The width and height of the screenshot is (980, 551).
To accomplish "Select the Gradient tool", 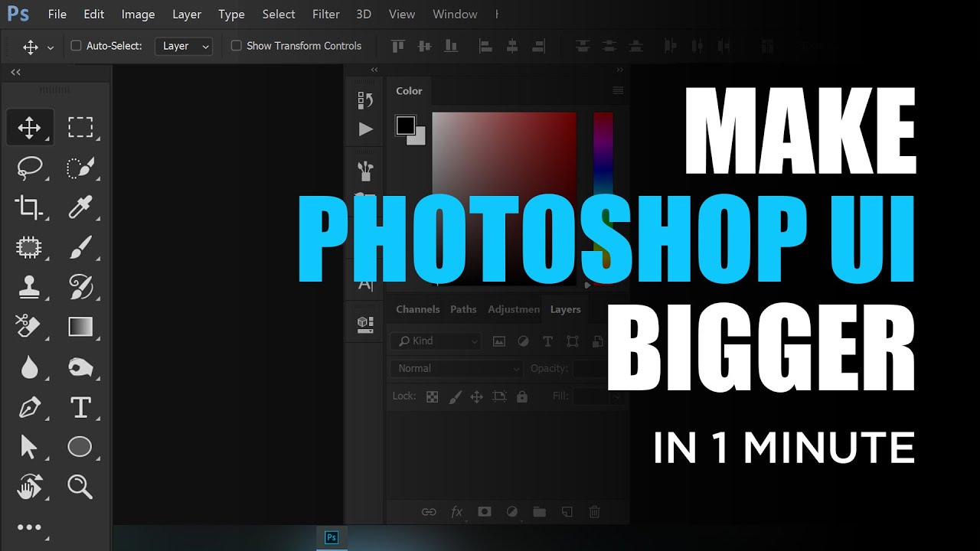I will [80, 328].
